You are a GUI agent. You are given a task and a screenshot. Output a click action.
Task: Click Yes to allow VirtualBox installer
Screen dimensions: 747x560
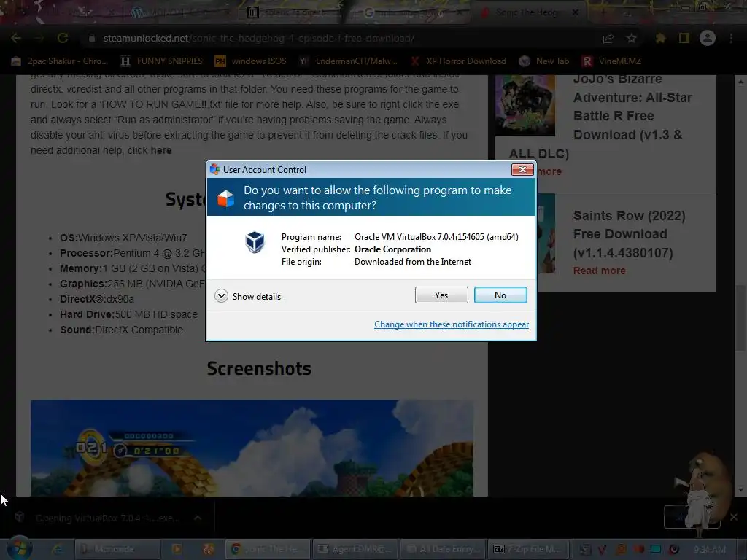coord(441,295)
